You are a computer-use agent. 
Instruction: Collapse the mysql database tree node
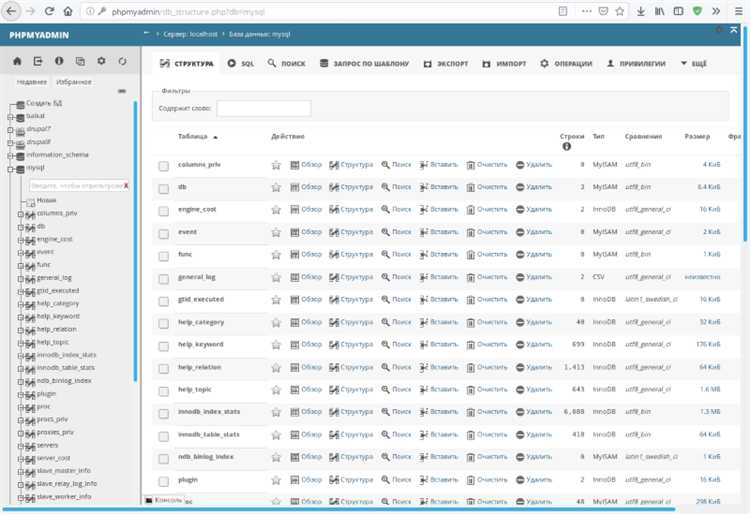click(10, 169)
